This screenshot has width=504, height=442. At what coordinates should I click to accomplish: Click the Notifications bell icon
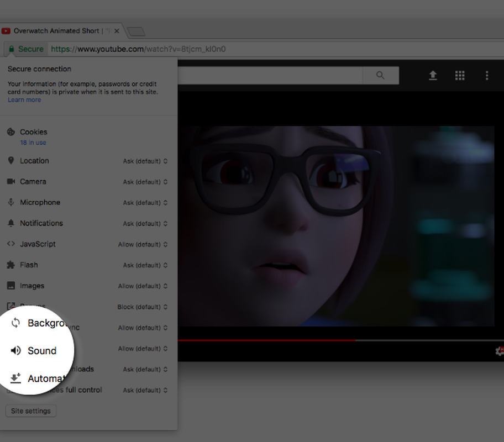point(11,223)
